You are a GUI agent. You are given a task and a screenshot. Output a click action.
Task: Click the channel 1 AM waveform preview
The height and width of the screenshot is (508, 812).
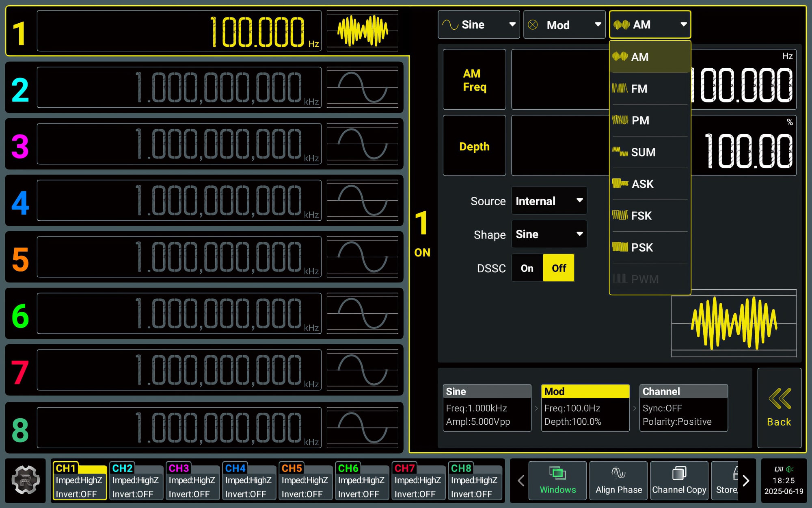click(x=363, y=31)
